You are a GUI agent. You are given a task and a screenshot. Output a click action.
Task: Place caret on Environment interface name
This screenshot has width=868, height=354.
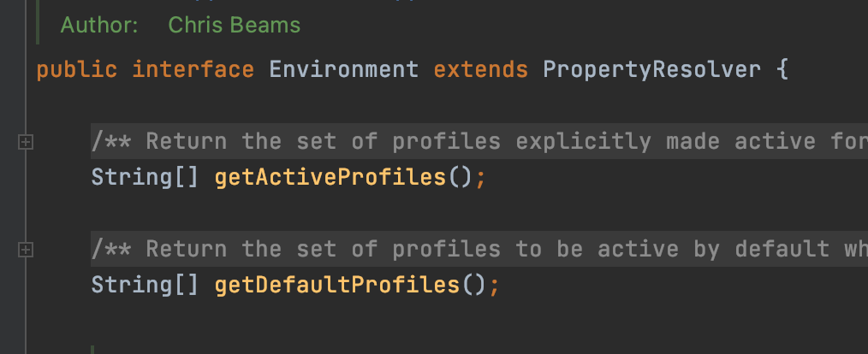pos(344,70)
